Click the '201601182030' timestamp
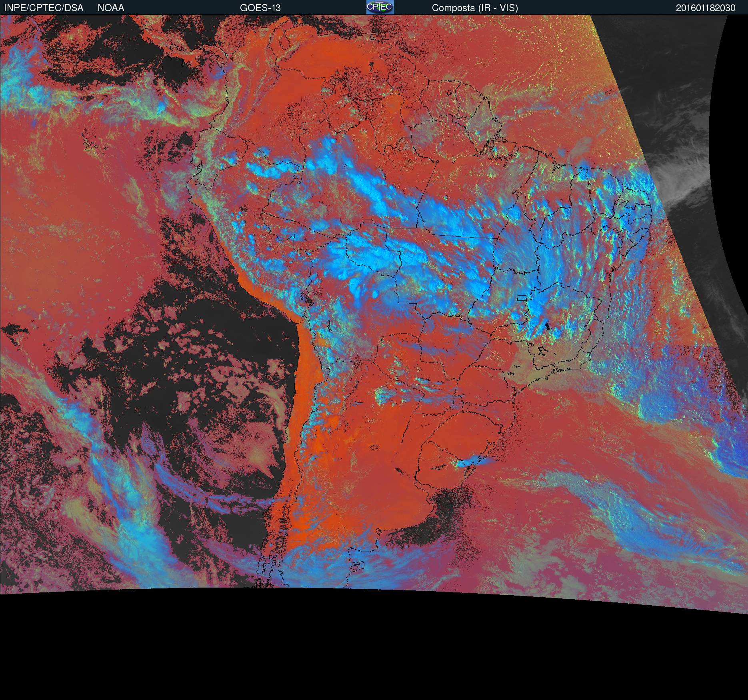748x700 pixels. click(706, 8)
